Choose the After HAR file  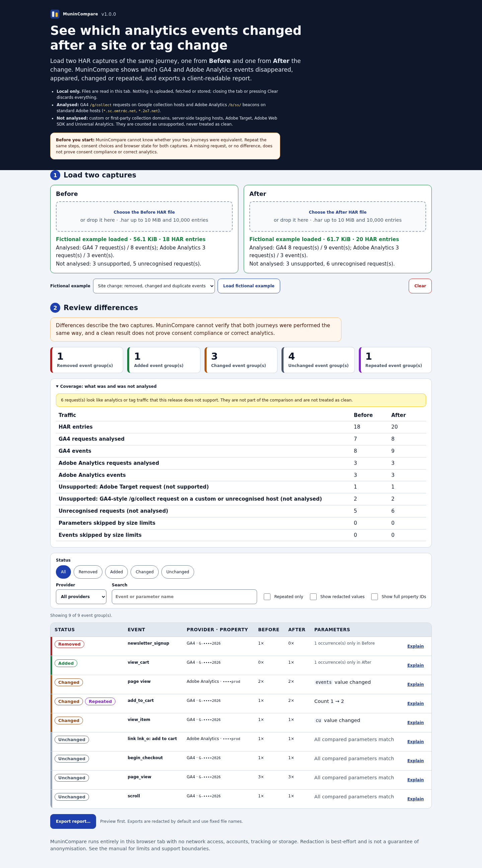point(337,217)
